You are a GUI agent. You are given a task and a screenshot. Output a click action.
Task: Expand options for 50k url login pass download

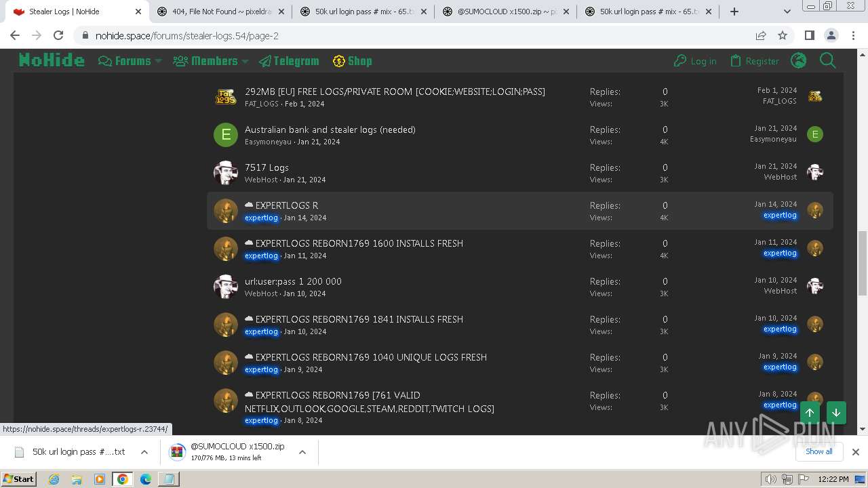(144, 452)
